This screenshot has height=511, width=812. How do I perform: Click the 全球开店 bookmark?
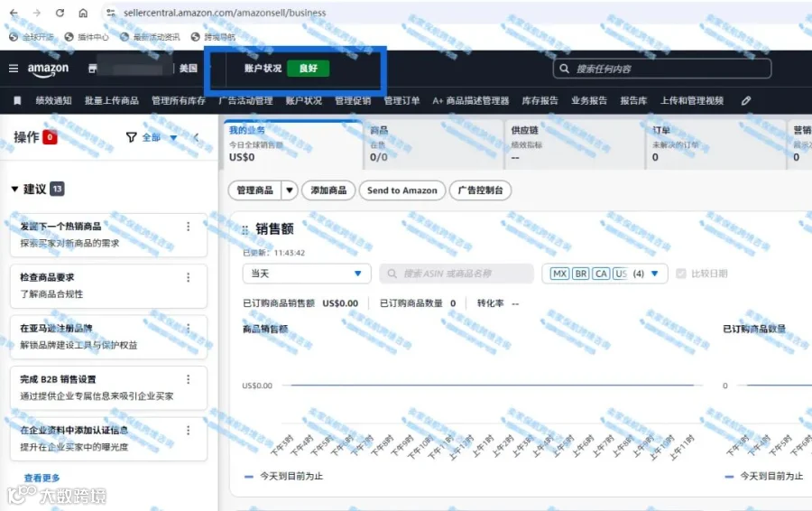pyautogui.click(x=31, y=37)
